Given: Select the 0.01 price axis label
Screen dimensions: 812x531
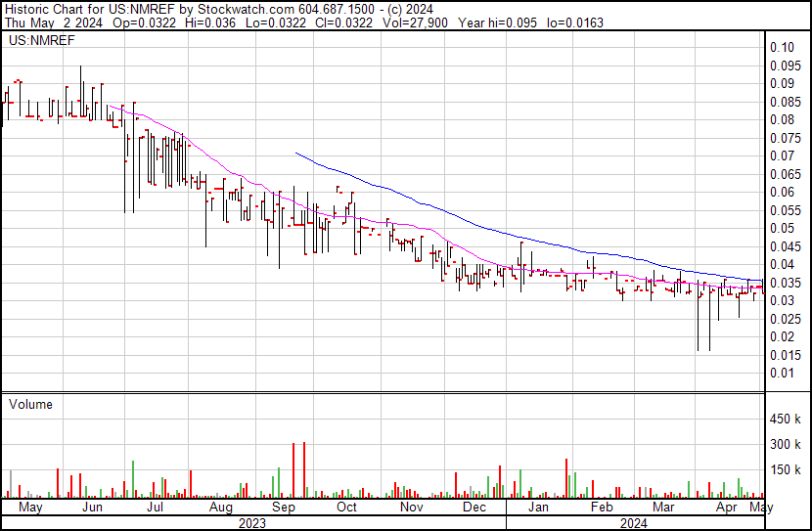Looking at the screenshot, I should (x=782, y=374).
